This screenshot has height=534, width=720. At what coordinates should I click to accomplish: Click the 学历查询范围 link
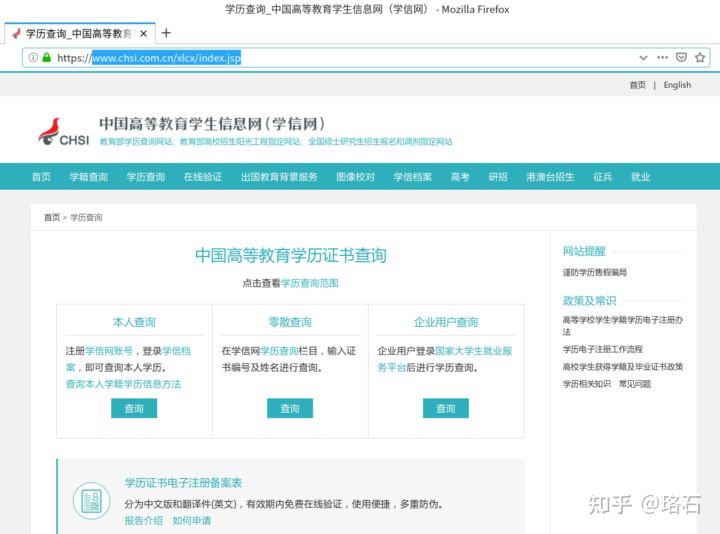point(309,283)
